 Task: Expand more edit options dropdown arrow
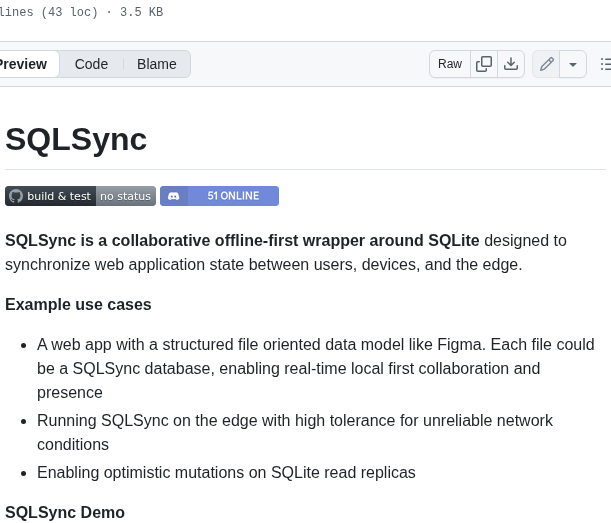[x=573, y=64]
